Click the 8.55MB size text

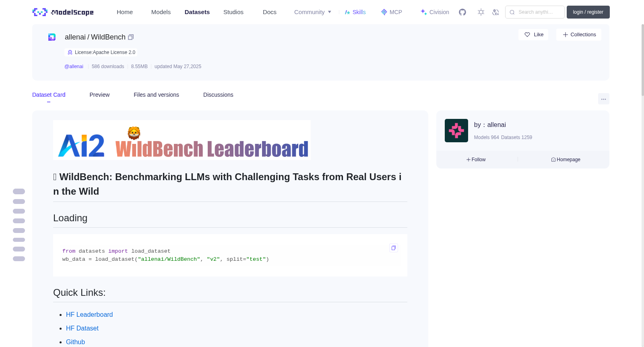click(x=139, y=66)
